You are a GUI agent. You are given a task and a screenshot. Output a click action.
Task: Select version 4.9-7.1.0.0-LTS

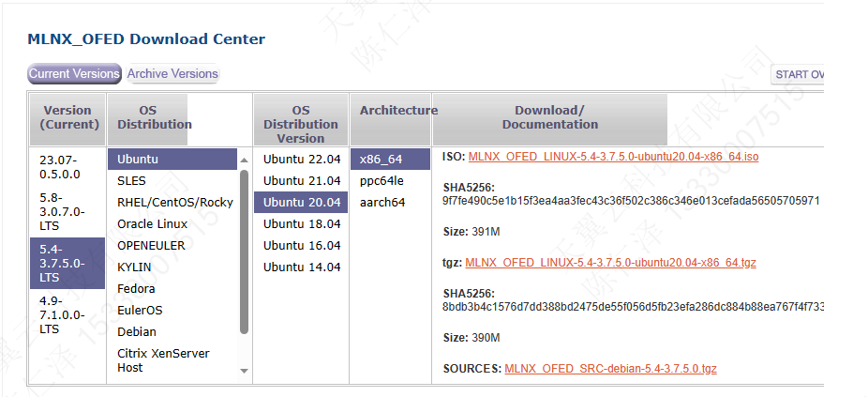67,315
